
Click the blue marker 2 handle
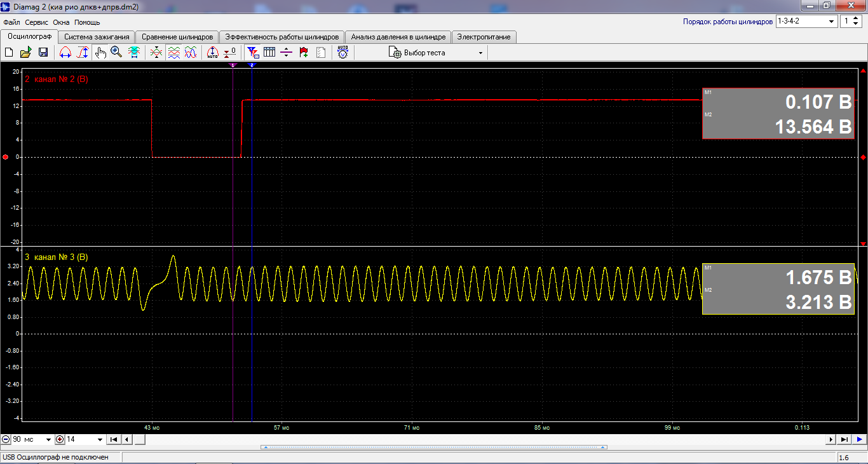252,65
